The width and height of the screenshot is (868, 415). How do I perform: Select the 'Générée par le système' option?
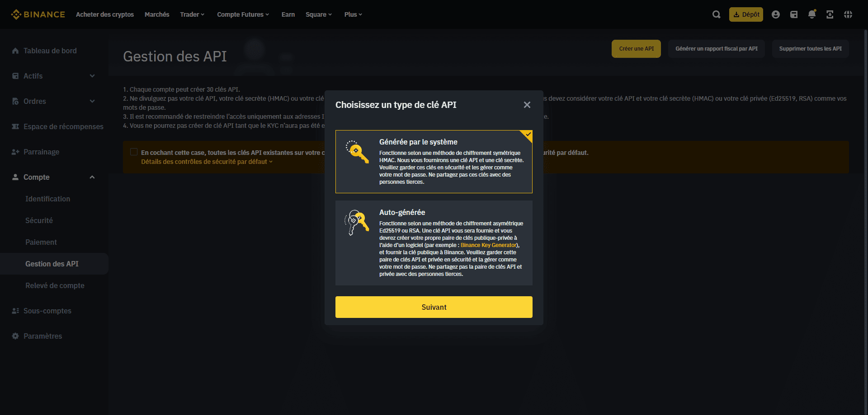pos(434,162)
